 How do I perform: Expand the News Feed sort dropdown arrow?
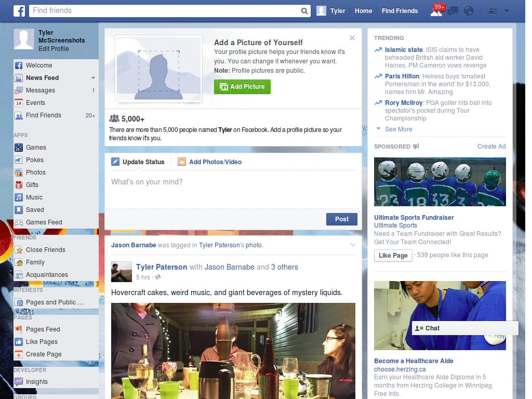click(x=93, y=78)
